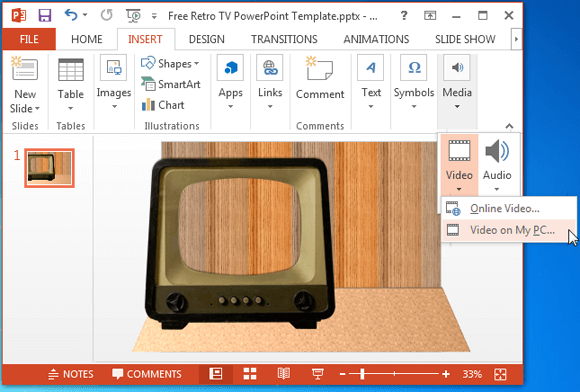Click the zoom in plus button
This screenshot has height=392, width=580.
pos(446,374)
